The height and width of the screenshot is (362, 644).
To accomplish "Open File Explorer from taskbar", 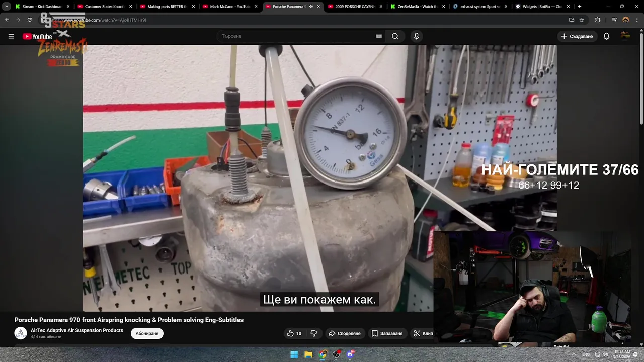I will 308,354.
